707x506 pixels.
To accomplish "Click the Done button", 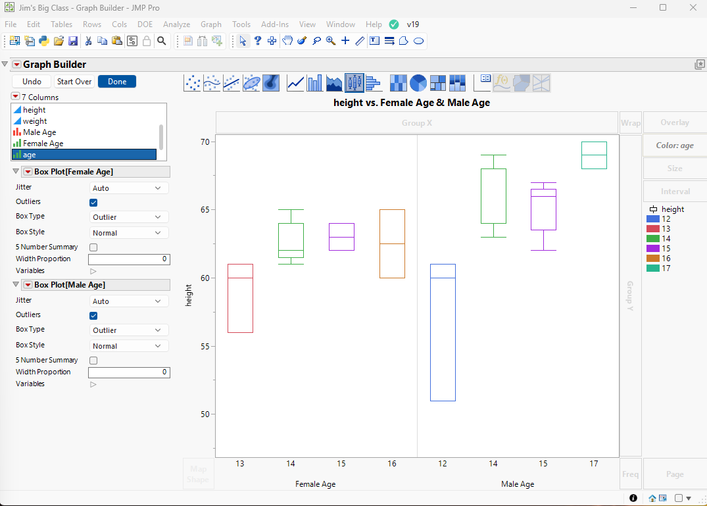I will click(116, 81).
